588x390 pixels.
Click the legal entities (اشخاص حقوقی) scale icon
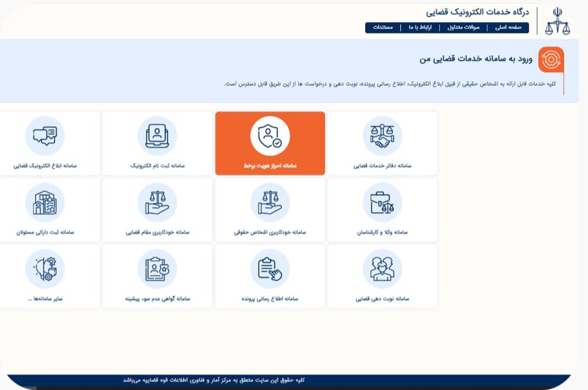click(x=270, y=203)
